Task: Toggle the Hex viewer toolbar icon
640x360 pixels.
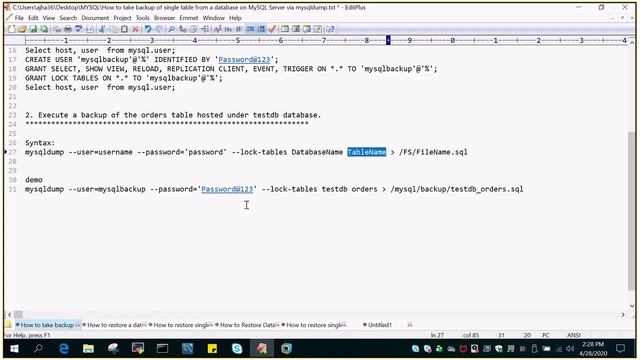Action: coord(228,29)
